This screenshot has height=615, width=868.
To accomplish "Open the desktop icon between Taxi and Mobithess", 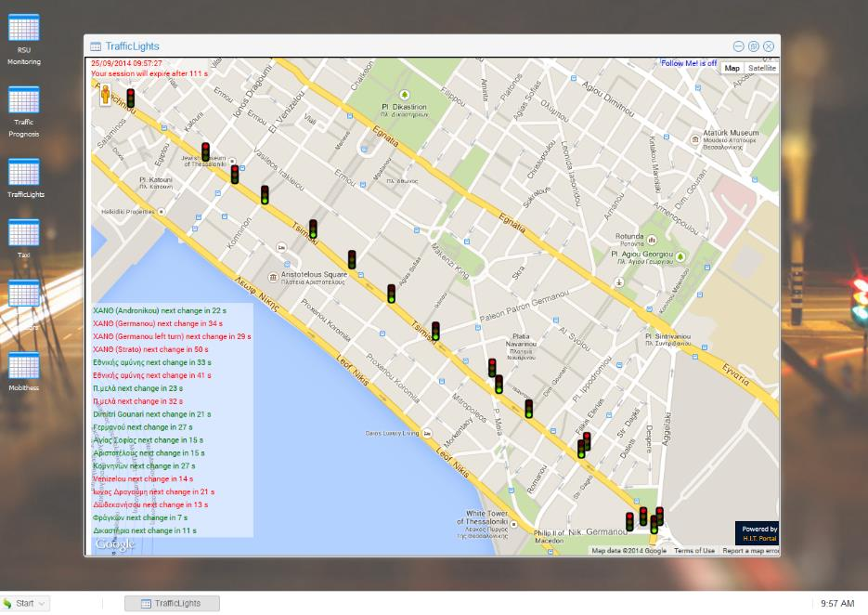I will click(24, 294).
